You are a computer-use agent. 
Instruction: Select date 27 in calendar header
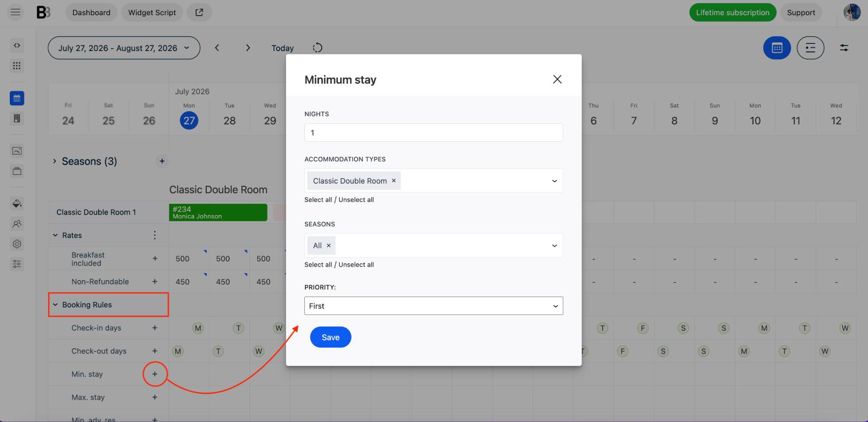tap(189, 121)
